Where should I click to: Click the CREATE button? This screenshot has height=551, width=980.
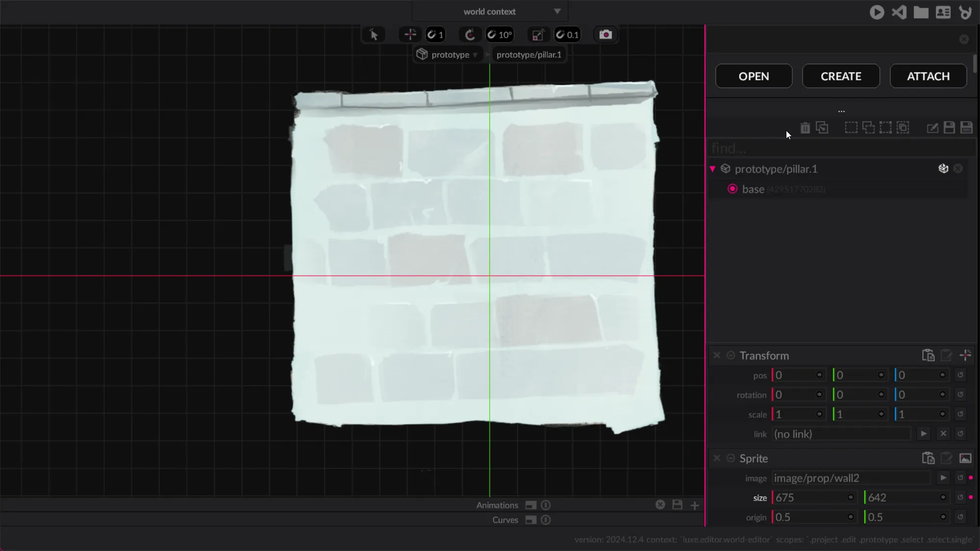click(841, 76)
